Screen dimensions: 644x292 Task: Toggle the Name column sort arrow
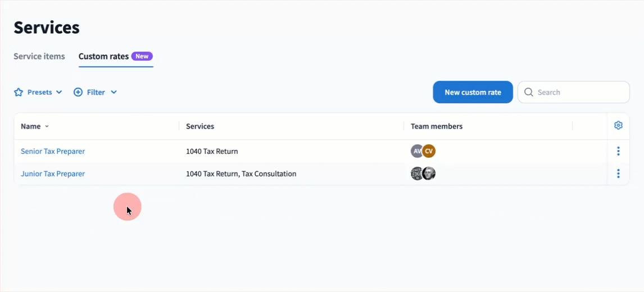coord(47,126)
